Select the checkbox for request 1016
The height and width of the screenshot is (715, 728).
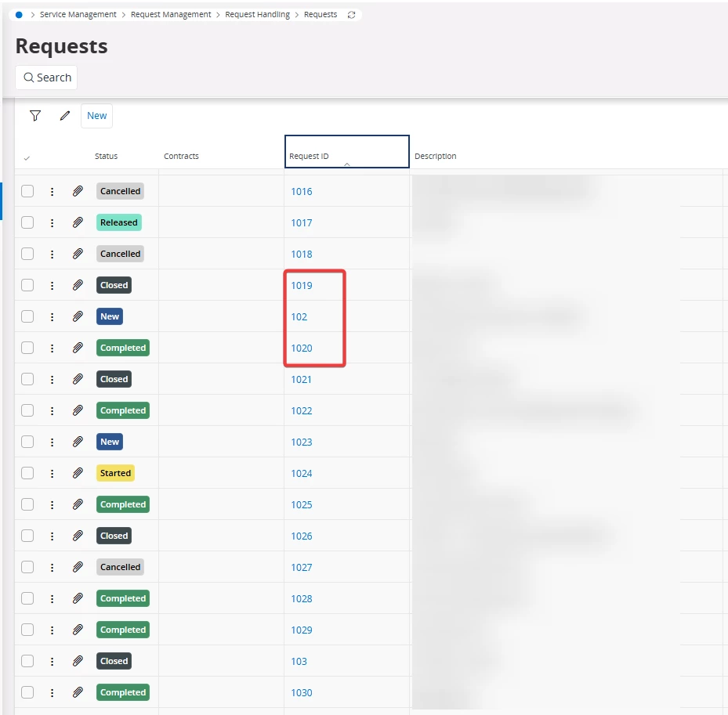click(x=27, y=191)
